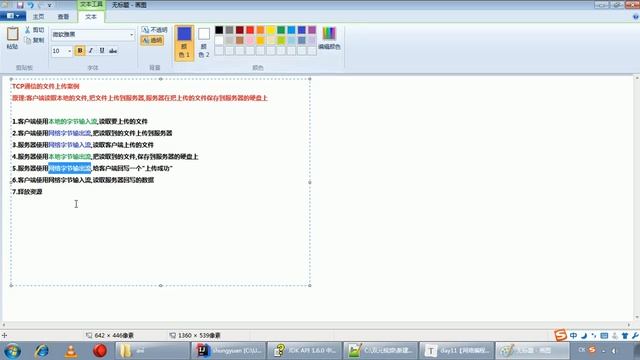Pick the bright red color swatch
640x360 pixels.
click(250, 30)
